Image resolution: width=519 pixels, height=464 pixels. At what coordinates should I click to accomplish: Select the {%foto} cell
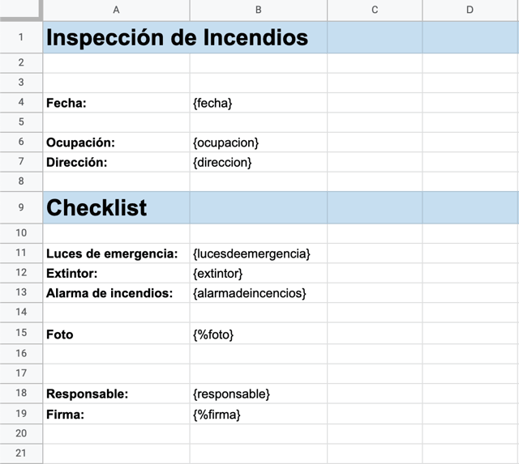pos(258,334)
